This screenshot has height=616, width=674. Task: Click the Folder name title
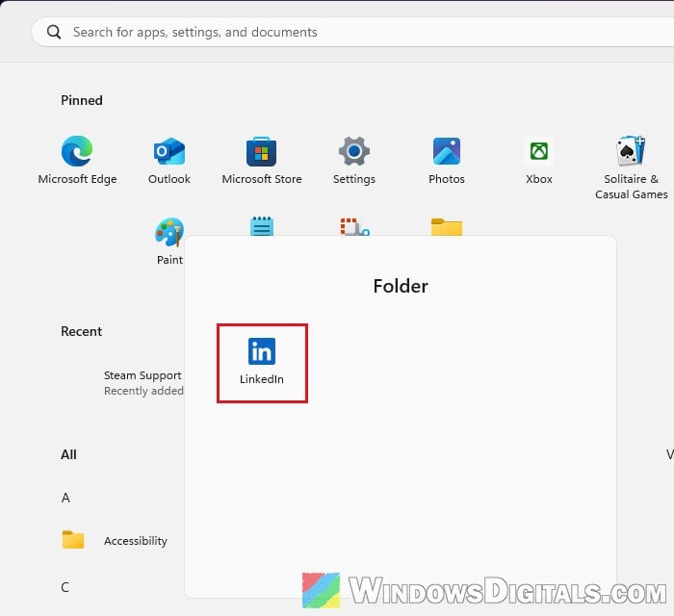[x=401, y=286]
